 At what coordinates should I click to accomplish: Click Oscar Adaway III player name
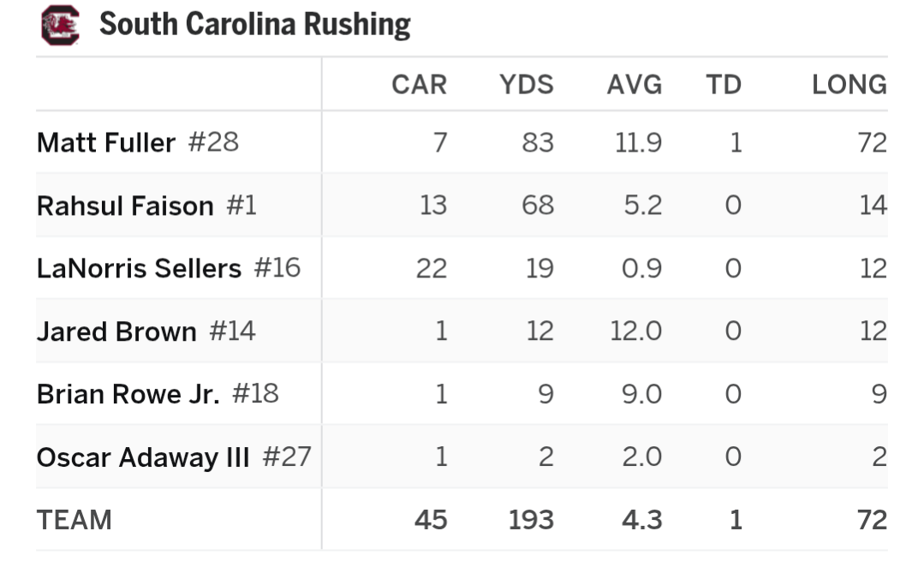pyautogui.click(x=143, y=457)
